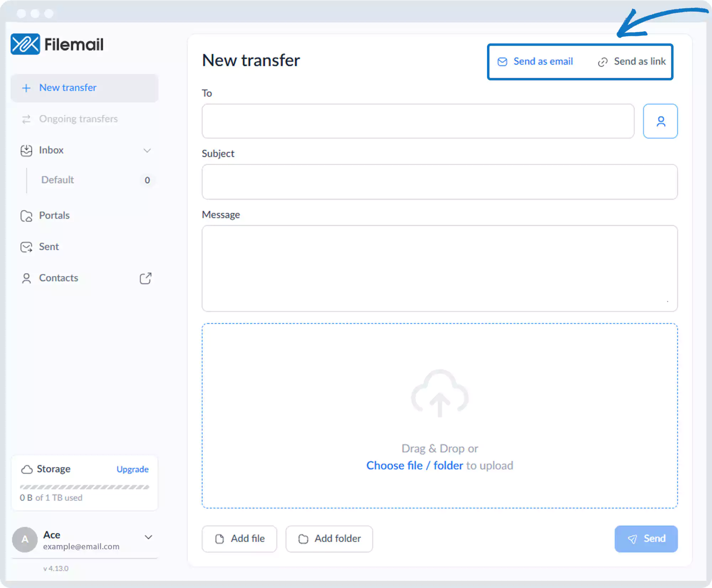Click the storage usage progress bar
This screenshot has height=588, width=712.
(x=84, y=487)
